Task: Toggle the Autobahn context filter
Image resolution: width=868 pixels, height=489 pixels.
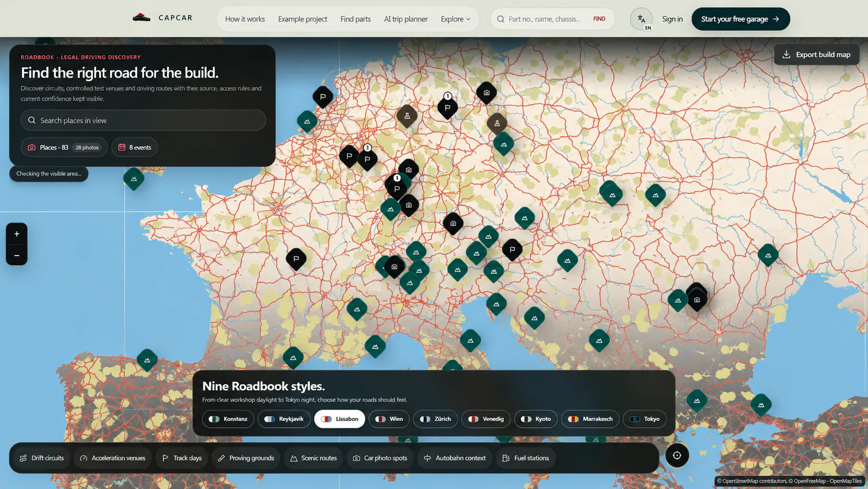Action: [x=455, y=458]
